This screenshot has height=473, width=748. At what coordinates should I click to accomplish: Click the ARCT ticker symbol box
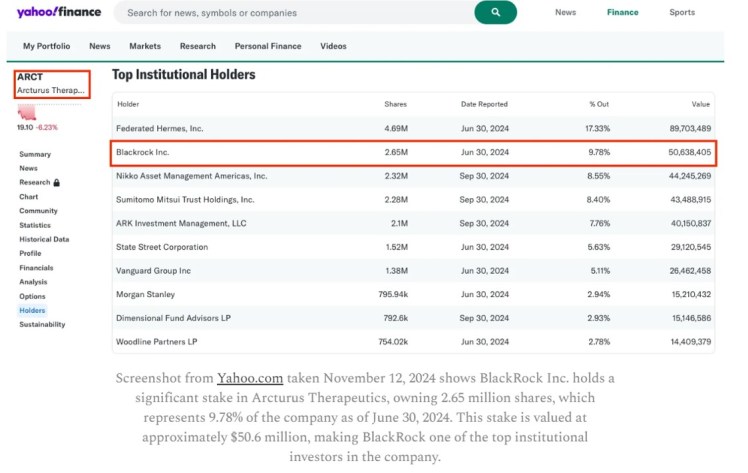52,83
